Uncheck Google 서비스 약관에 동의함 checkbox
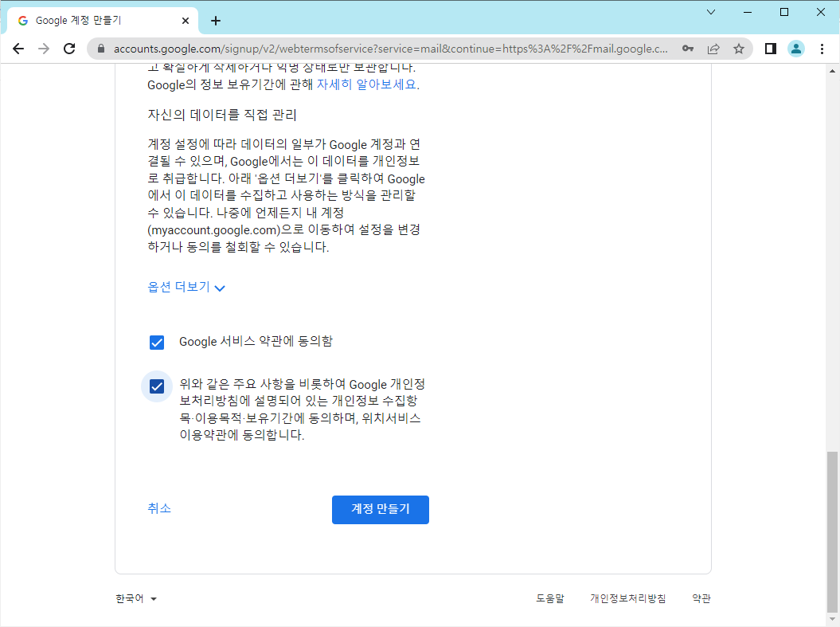The width and height of the screenshot is (840, 627). click(x=156, y=343)
